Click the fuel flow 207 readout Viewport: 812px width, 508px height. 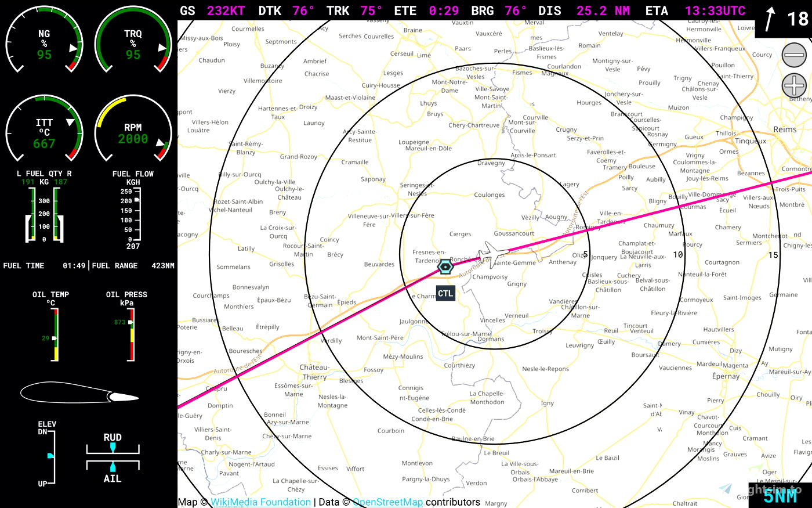pos(133,246)
